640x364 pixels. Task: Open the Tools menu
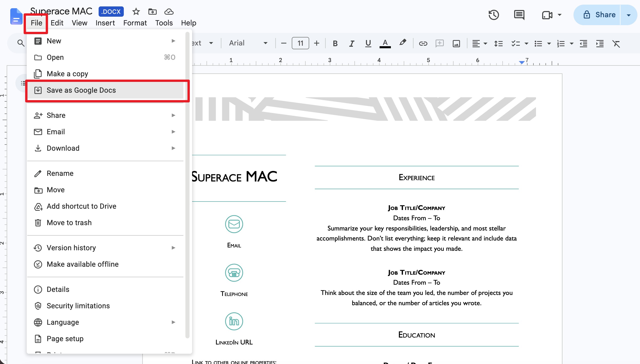tap(164, 23)
